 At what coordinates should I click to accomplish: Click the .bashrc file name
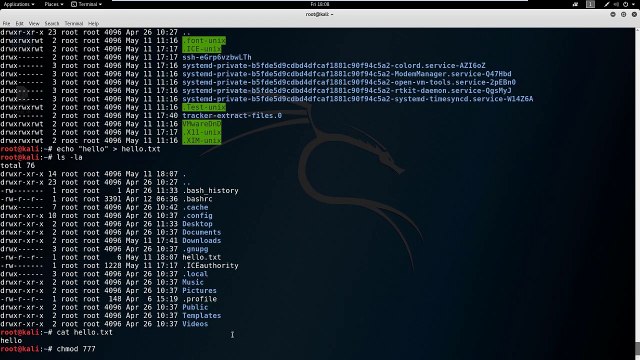[197, 199]
